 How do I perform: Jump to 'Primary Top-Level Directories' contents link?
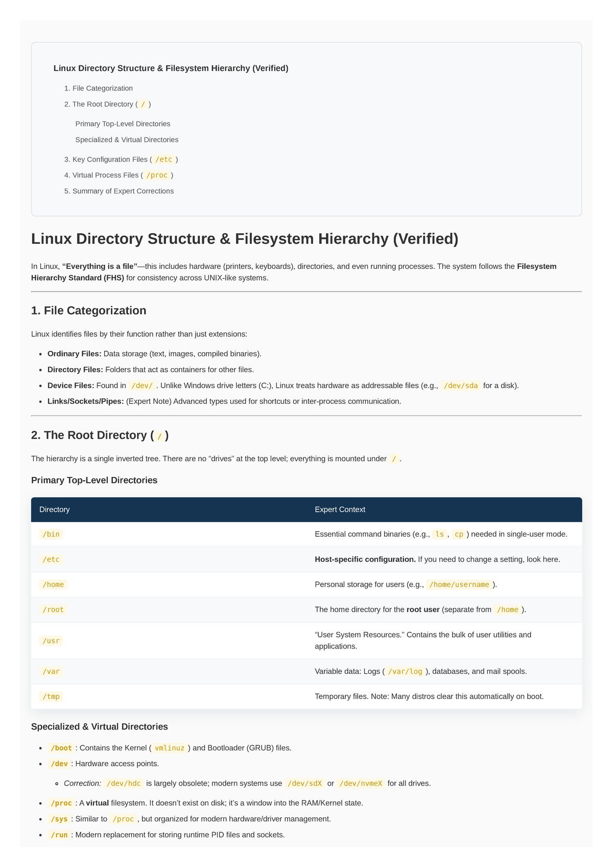(x=123, y=124)
